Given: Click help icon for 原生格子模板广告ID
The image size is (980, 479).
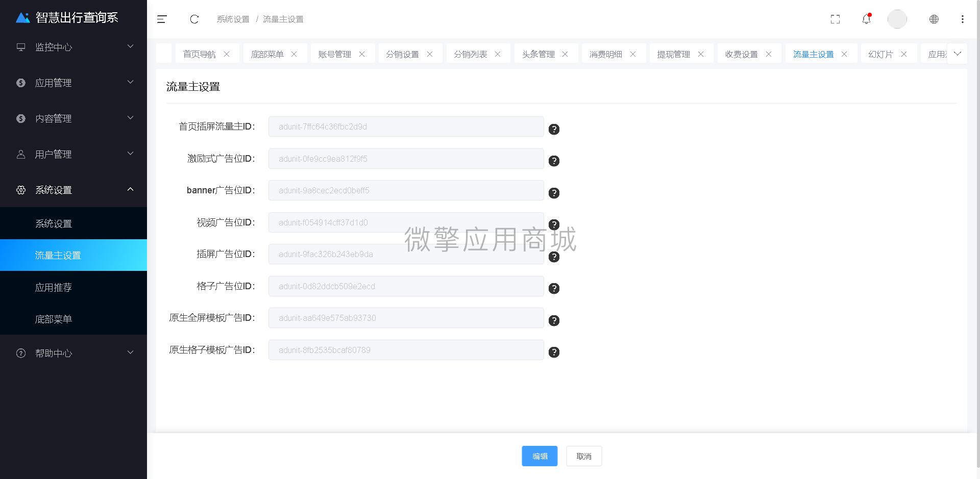Looking at the screenshot, I should [554, 352].
